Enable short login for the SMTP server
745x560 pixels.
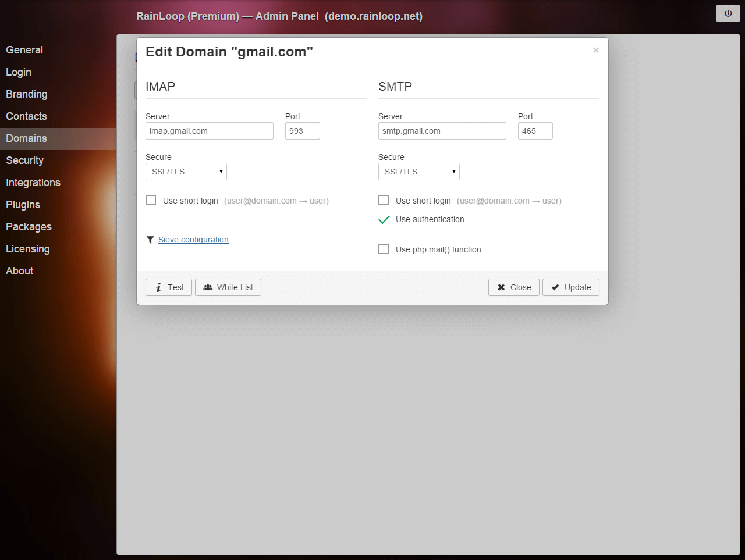(x=384, y=200)
